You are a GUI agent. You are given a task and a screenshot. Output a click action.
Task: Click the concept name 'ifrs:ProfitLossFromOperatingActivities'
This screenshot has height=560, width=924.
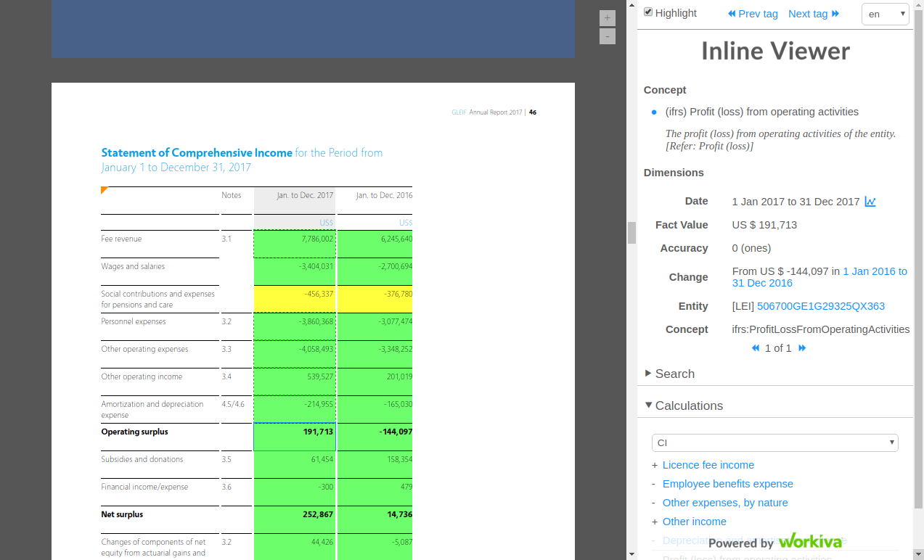[821, 329]
